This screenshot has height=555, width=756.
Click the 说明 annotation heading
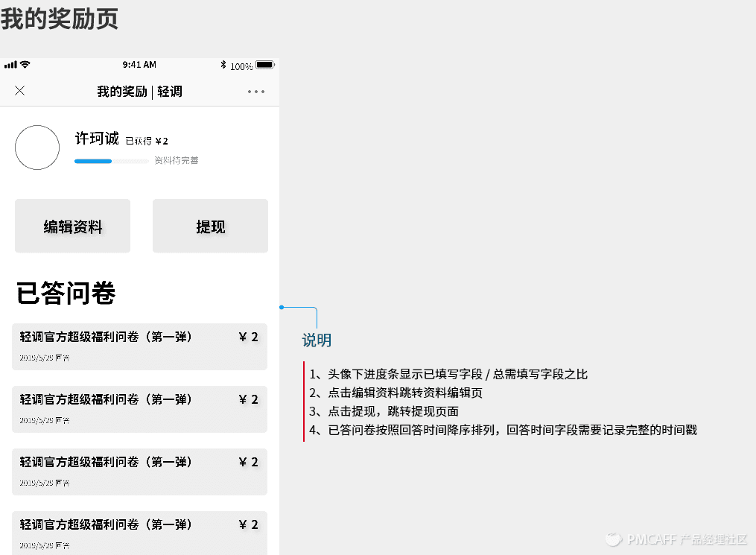(x=317, y=340)
